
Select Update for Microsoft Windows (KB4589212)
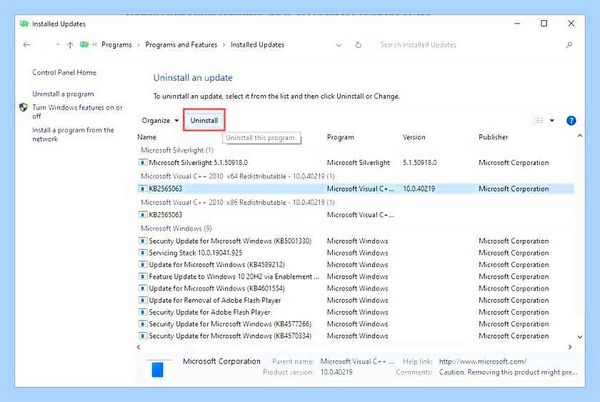[x=355, y=265]
